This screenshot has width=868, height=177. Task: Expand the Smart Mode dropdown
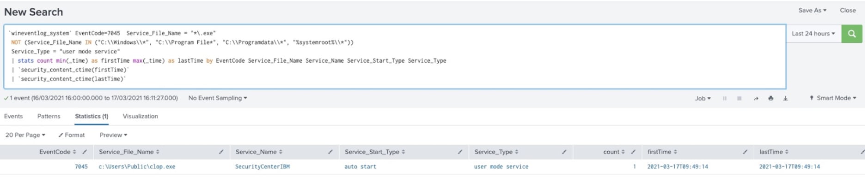(833, 98)
